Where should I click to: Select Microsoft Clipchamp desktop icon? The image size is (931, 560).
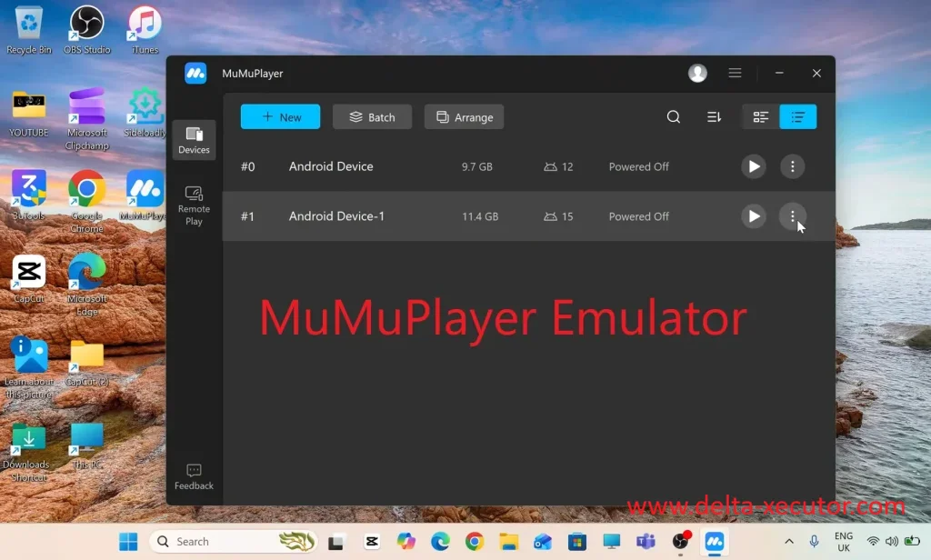(86, 119)
